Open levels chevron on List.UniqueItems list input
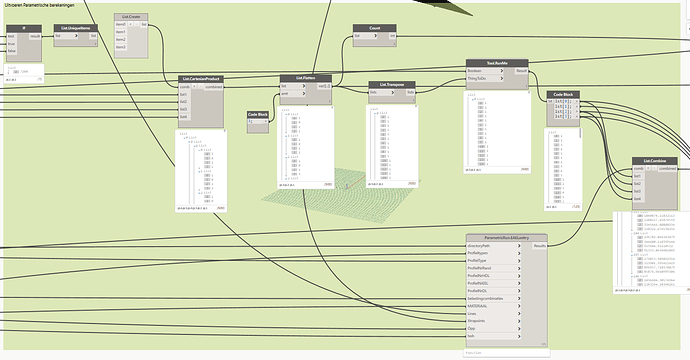This screenshot has height=360, width=690. pyautogui.click(x=77, y=36)
